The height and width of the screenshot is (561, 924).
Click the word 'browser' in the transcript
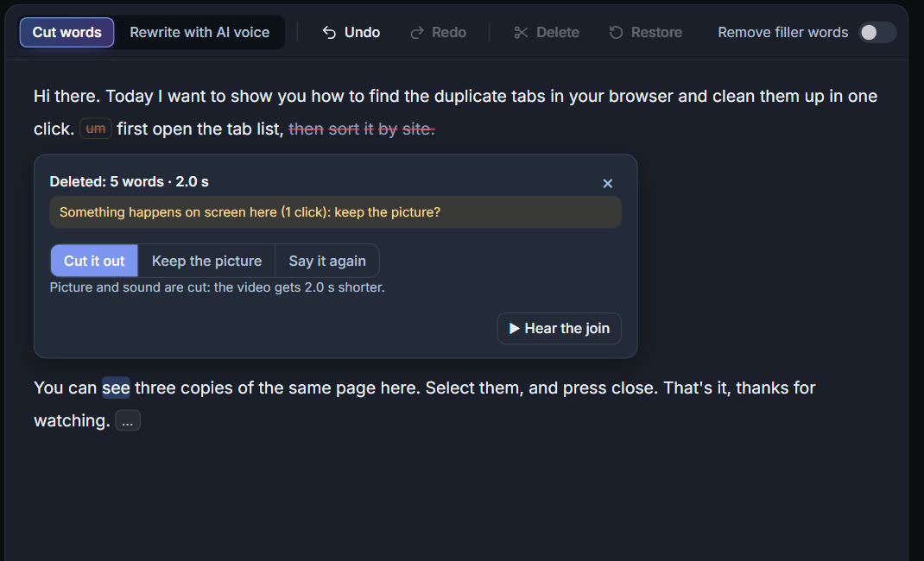(x=641, y=97)
